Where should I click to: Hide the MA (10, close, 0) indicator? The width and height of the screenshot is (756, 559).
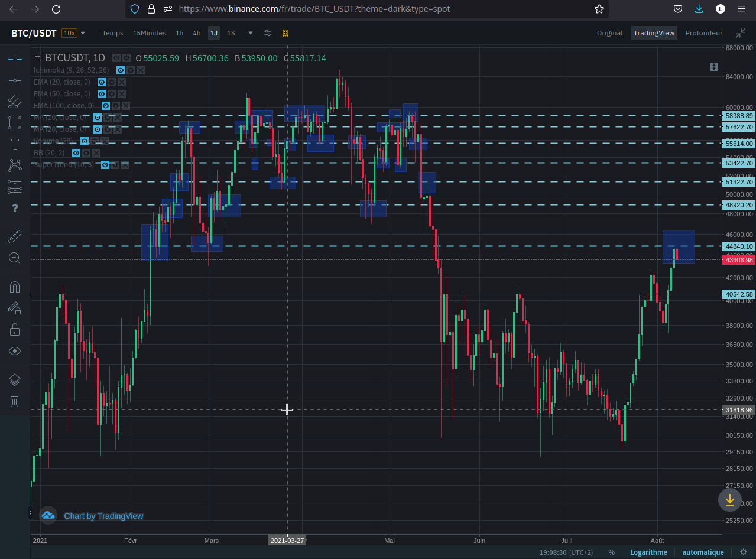98,118
